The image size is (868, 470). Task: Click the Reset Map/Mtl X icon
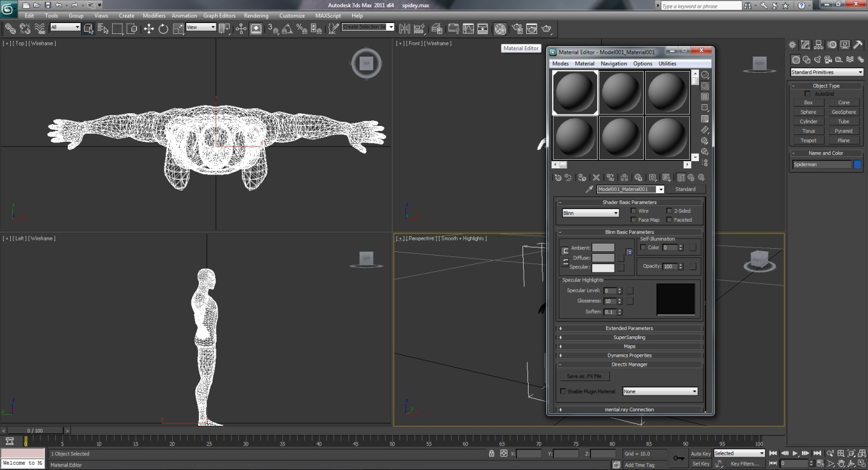pyautogui.click(x=596, y=177)
